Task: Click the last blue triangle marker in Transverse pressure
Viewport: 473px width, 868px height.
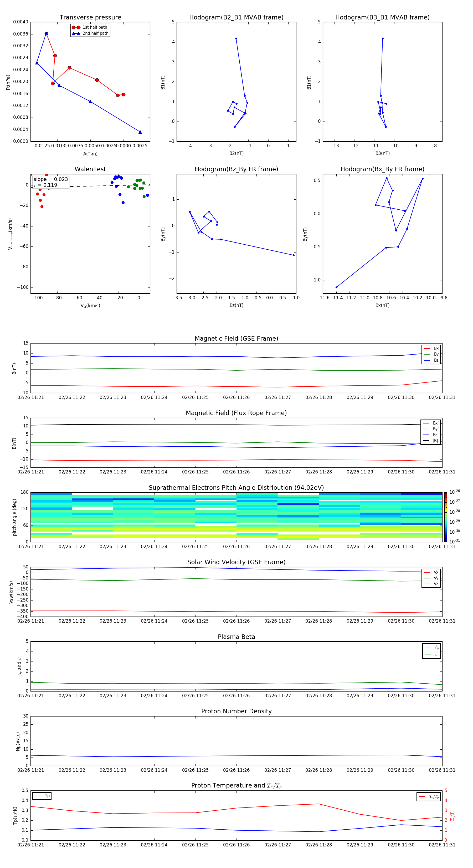Action: point(140,132)
